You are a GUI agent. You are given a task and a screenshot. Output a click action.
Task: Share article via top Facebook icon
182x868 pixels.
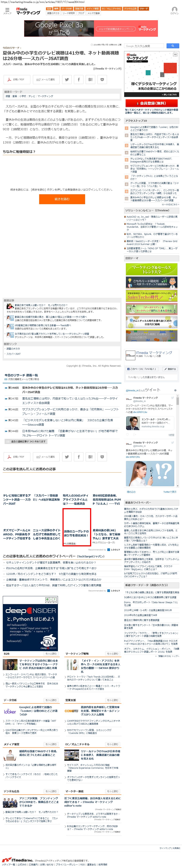click(78, 80)
